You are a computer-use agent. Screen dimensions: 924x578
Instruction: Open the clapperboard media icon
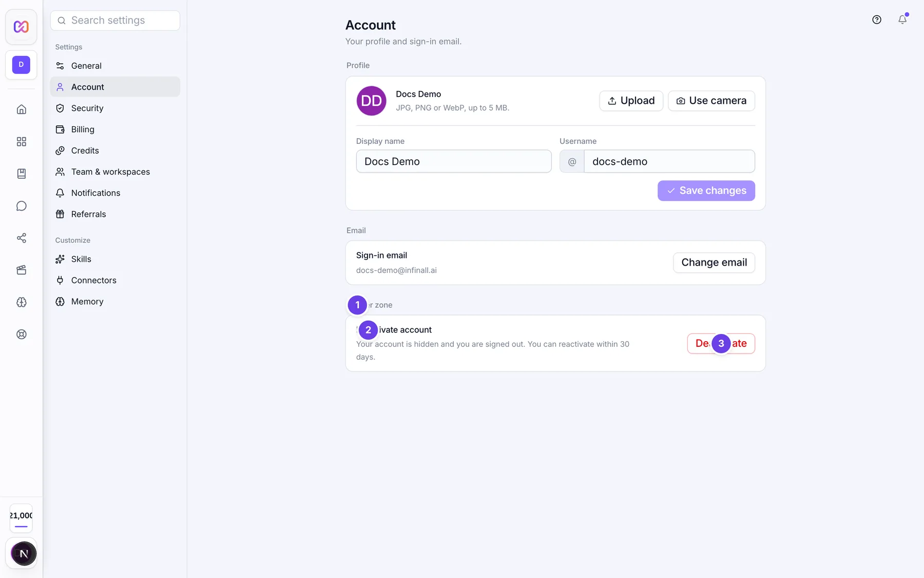coord(21,270)
